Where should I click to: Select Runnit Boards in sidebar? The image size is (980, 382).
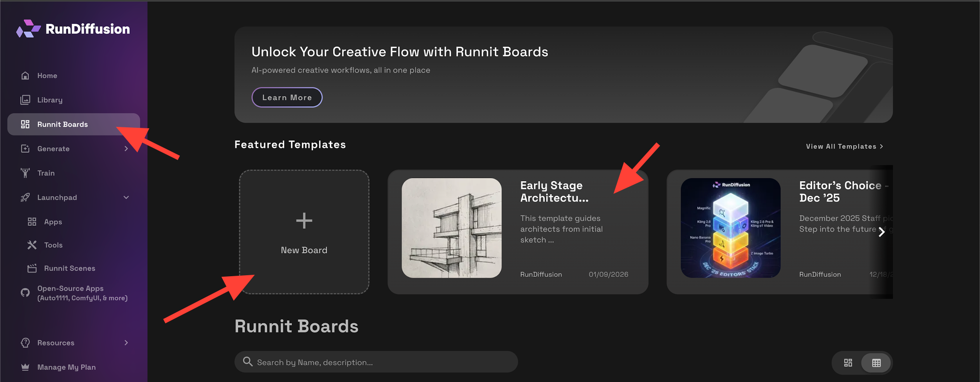pyautogui.click(x=73, y=124)
